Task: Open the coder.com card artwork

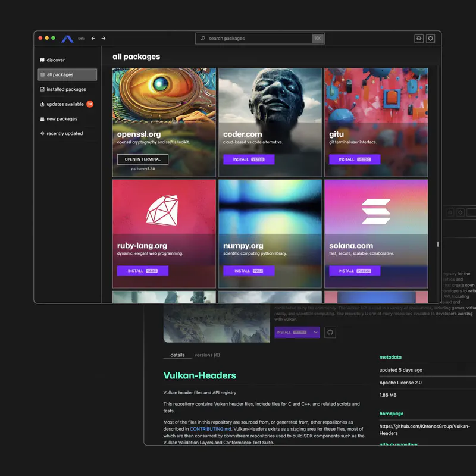Action: pyautogui.click(x=270, y=95)
